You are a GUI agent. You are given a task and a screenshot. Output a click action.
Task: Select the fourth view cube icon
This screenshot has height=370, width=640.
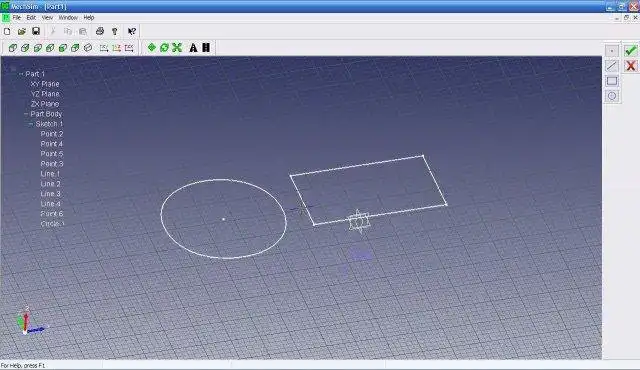point(50,48)
